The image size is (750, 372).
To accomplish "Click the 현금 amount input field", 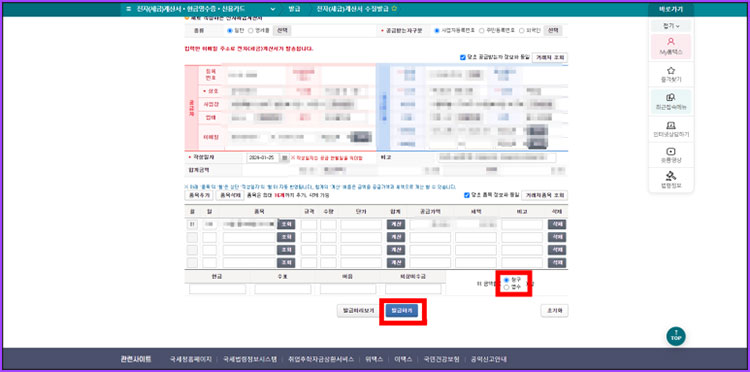I will click(x=218, y=289).
